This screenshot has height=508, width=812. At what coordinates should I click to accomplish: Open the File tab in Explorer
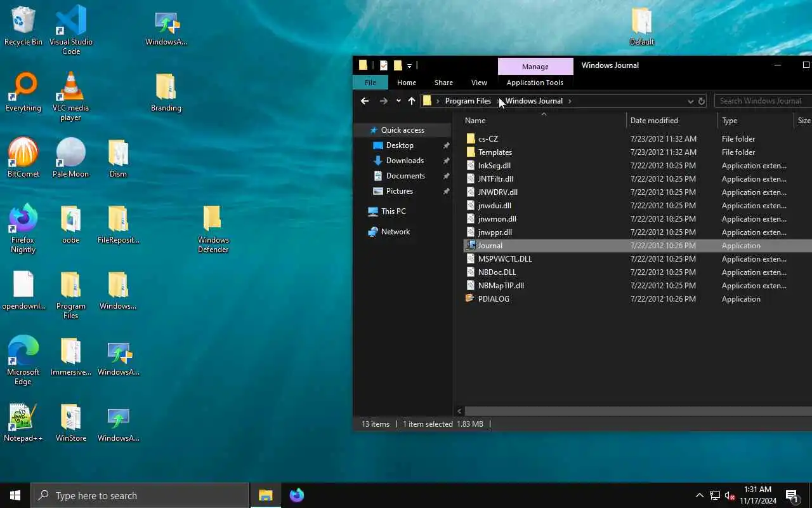[370, 83]
